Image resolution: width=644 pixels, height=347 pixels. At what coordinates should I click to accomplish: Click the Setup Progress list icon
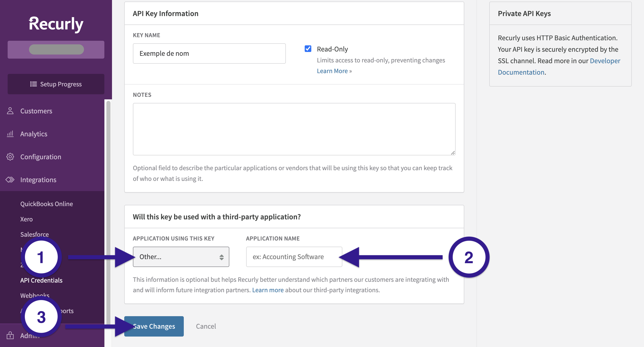33,84
